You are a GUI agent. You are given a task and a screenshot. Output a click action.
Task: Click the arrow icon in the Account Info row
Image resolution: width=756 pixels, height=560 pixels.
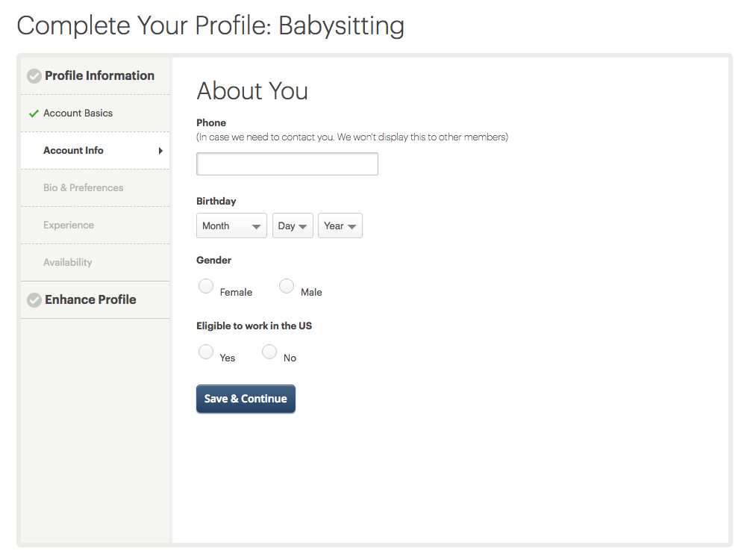pos(160,151)
